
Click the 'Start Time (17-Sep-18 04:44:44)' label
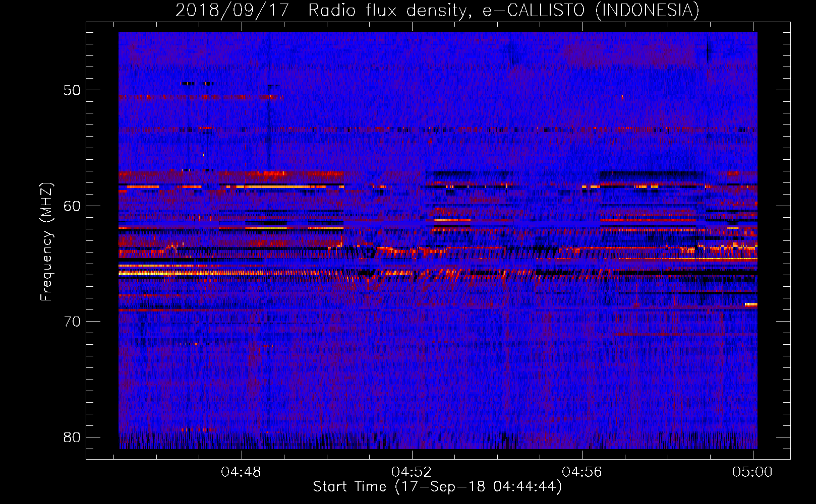coord(437,487)
